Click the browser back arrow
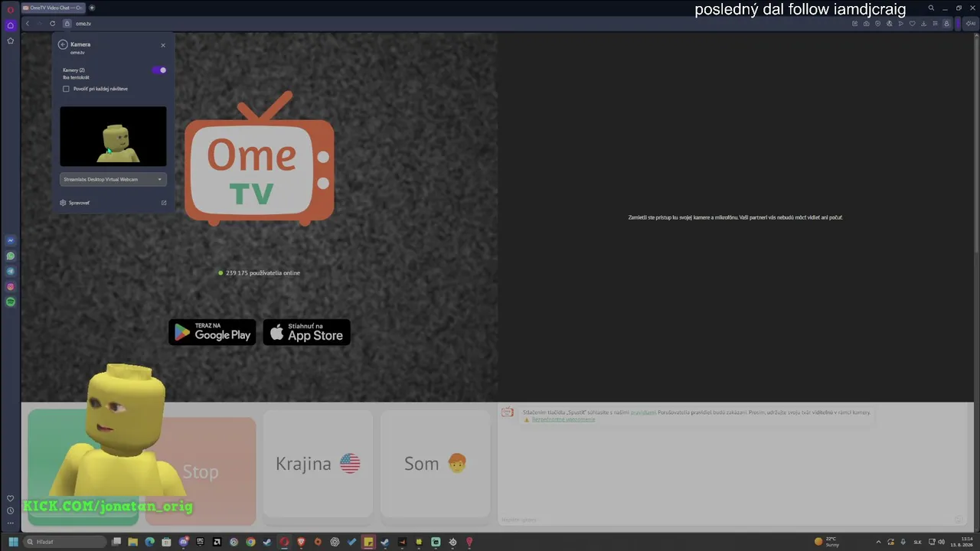This screenshot has height=551, width=980. [28, 24]
